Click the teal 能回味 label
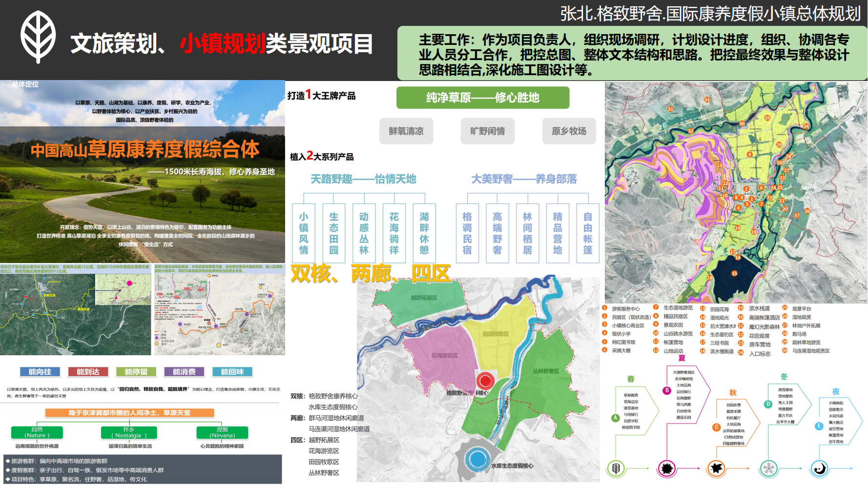868x488 pixels. 232,372
